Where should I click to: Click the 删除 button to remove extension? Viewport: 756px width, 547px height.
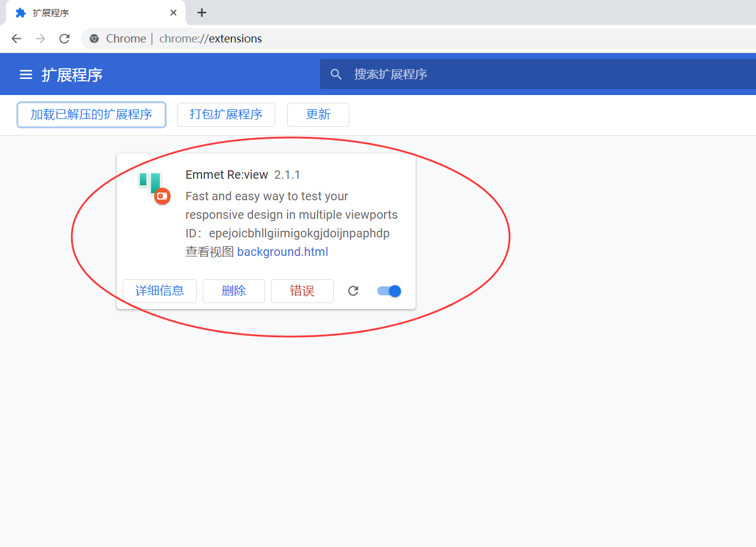[233, 291]
